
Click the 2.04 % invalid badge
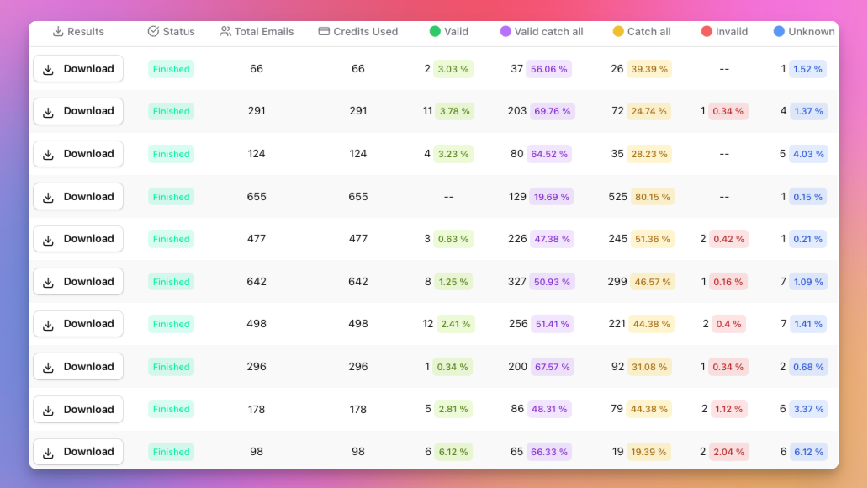[728, 452]
